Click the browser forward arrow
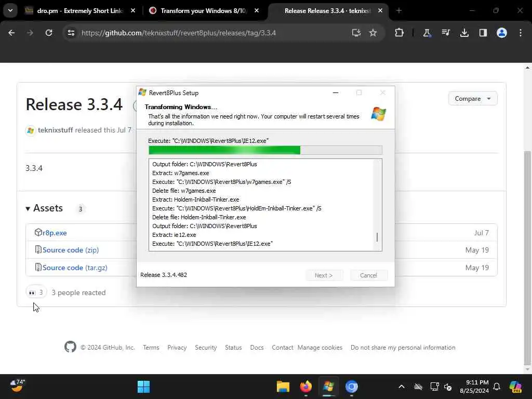 click(30, 33)
